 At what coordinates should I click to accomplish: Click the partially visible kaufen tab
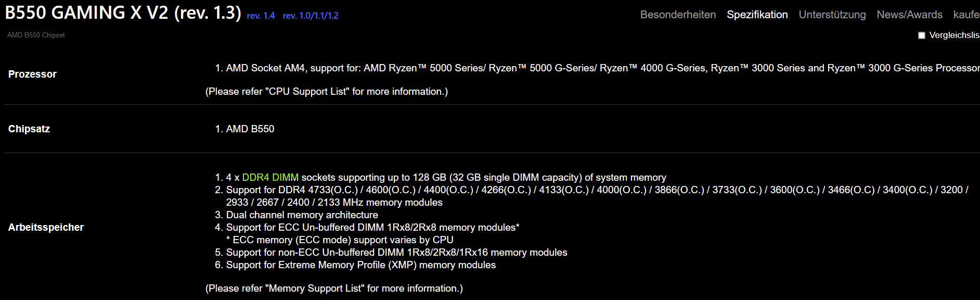pyautogui.click(x=966, y=15)
